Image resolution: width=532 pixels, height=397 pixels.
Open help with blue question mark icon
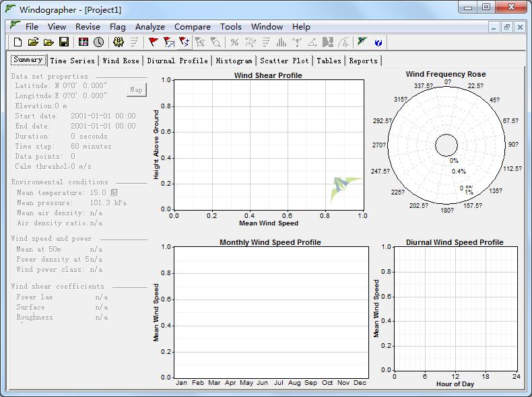[378, 42]
